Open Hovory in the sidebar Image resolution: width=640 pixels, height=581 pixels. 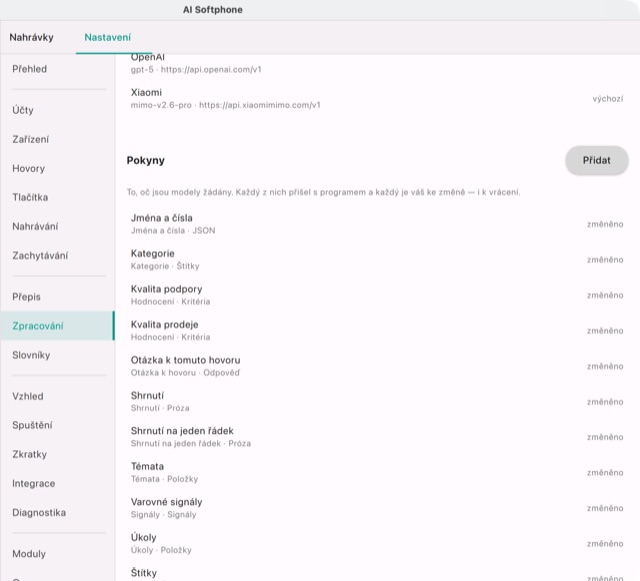(x=57, y=168)
